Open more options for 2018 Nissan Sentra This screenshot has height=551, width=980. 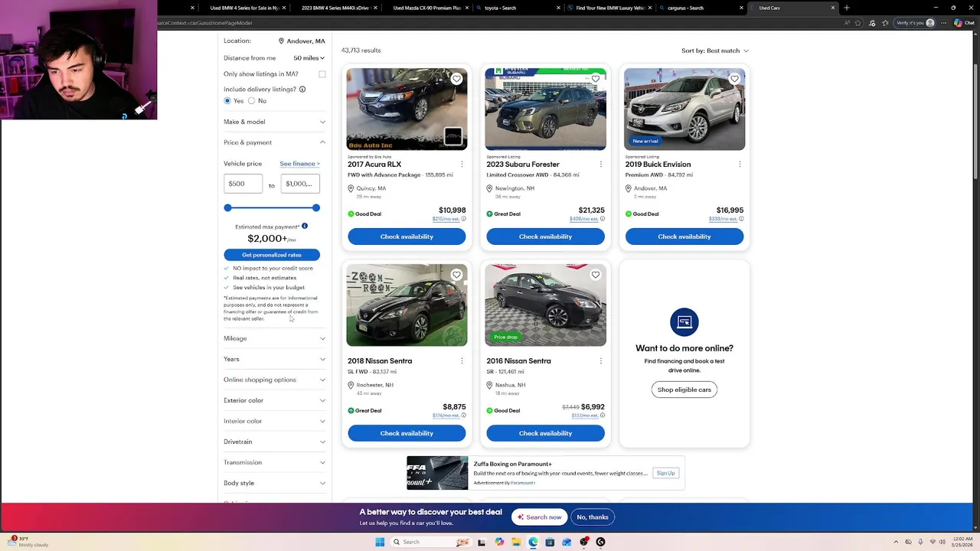[462, 361]
